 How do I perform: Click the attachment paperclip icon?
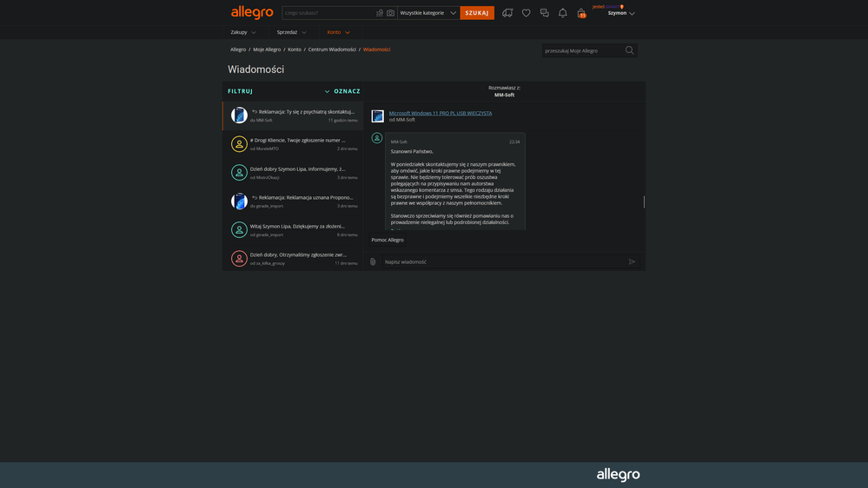point(373,261)
